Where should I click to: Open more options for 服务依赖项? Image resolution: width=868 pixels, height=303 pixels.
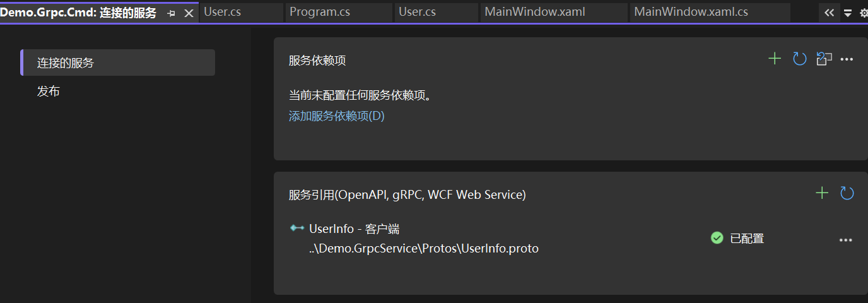coord(847,59)
